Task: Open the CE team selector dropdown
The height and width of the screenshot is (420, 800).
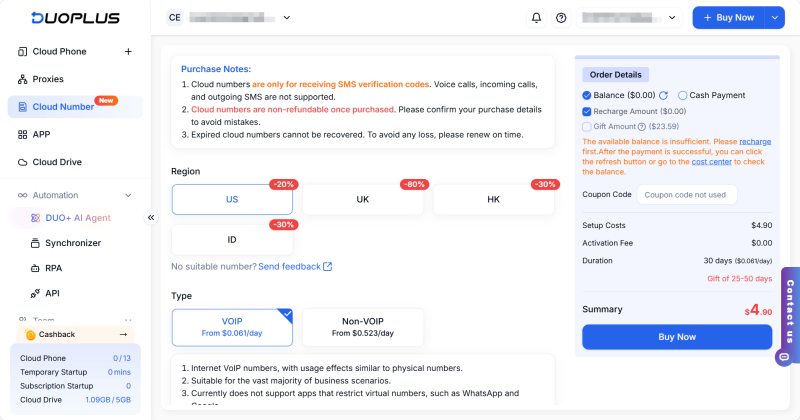Action: point(229,18)
